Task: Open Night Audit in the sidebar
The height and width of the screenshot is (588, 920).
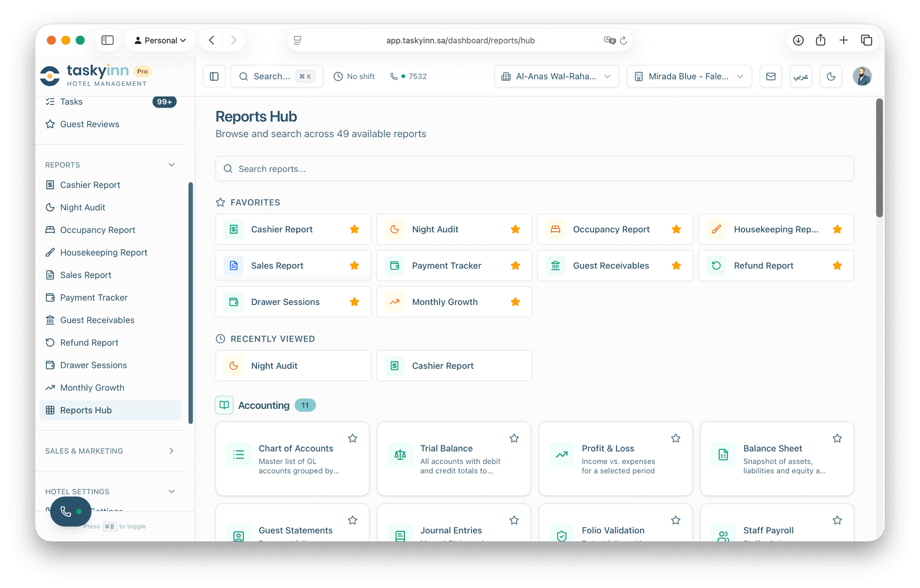Action: (82, 207)
